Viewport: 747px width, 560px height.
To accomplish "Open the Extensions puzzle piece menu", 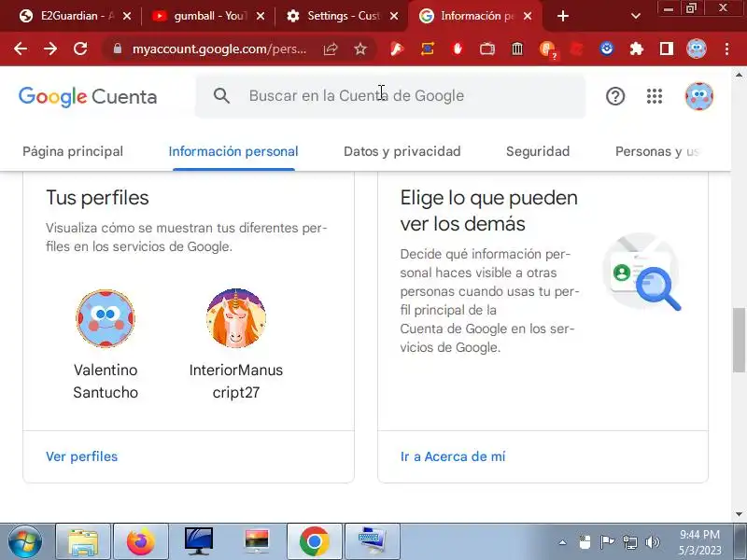I will [x=637, y=49].
